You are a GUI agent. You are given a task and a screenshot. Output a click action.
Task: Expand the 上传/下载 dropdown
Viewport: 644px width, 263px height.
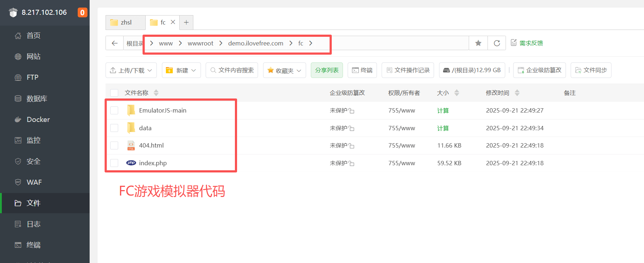coord(131,70)
